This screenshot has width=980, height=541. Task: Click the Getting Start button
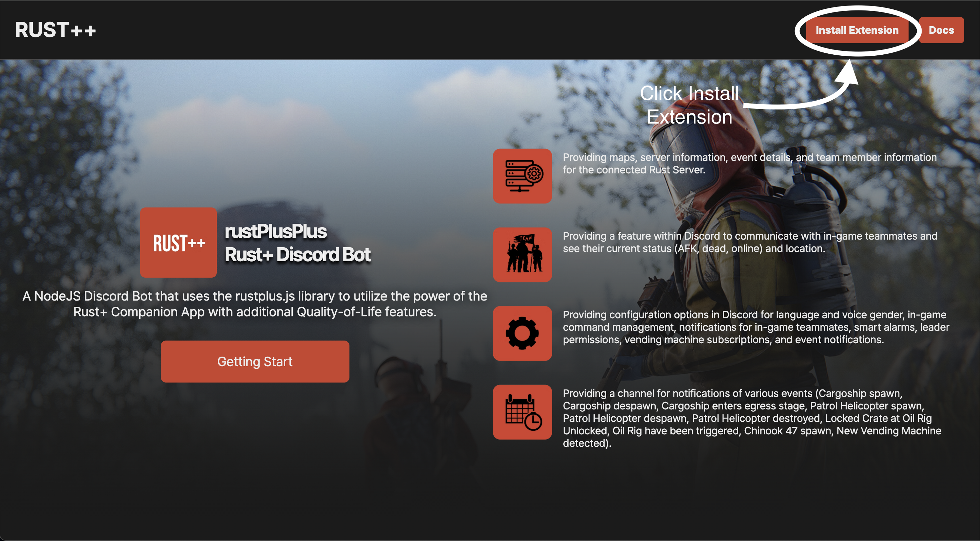click(255, 361)
